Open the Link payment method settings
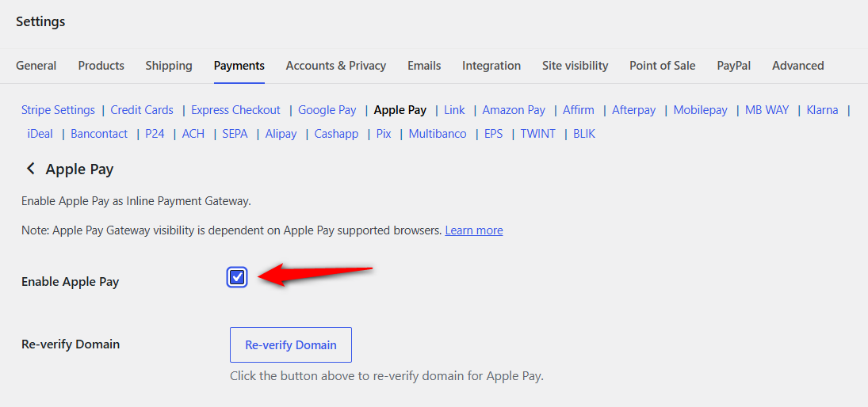Viewport: 868px width, 407px height. point(454,110)
